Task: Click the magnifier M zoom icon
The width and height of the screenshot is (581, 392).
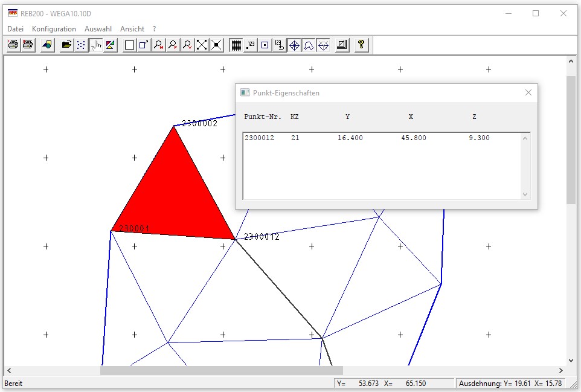Action: [x=159, y=45]
